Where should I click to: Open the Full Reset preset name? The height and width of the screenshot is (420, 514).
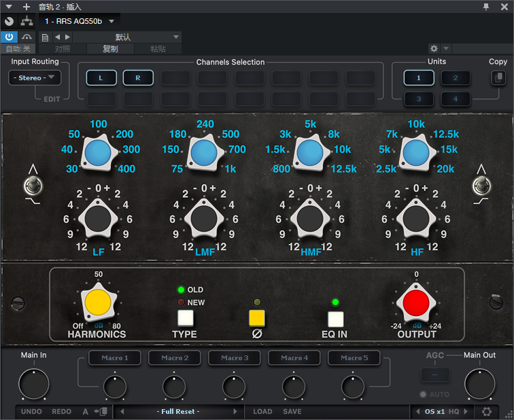pos(178,411)
